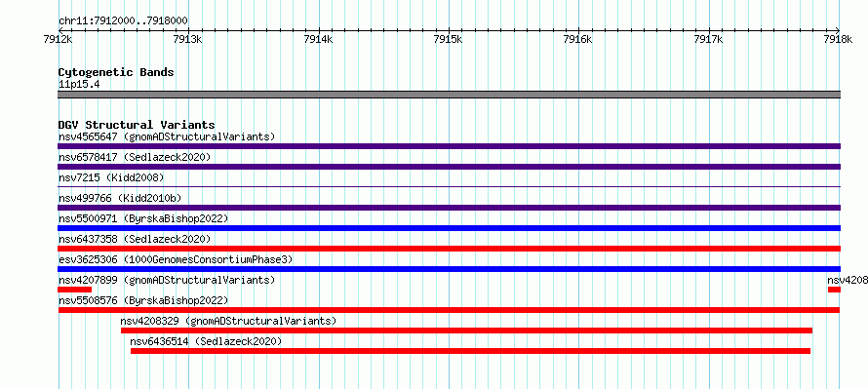Click the Cytogenetic Bands track title
Viewport: 868px width, 389px height.
116,72
